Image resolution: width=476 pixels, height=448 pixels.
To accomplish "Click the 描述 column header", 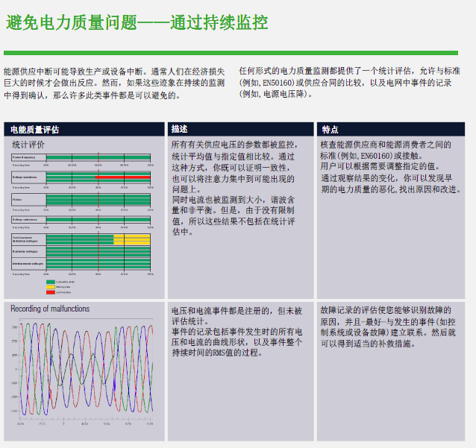I will pos(180,129).
